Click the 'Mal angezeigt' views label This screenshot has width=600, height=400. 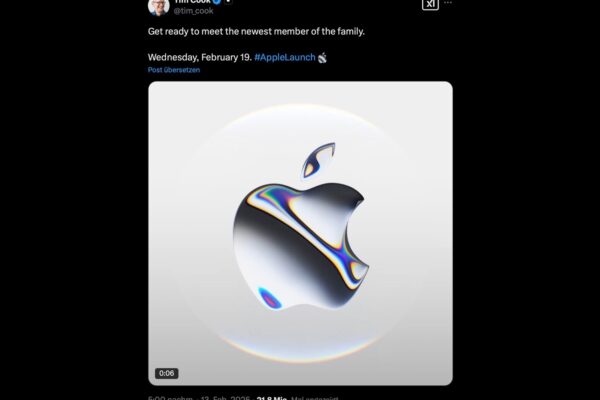pyautogui.click(x=315, y=398)
